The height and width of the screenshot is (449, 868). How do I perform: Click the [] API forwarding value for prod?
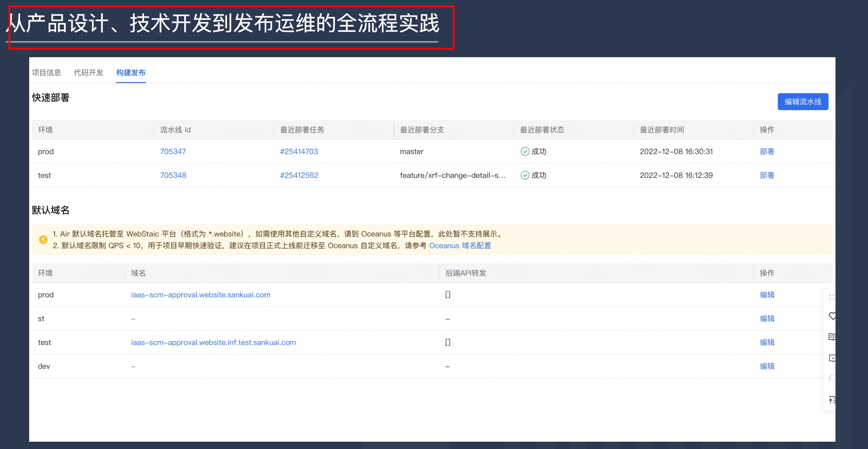click(x=447, y=294)
